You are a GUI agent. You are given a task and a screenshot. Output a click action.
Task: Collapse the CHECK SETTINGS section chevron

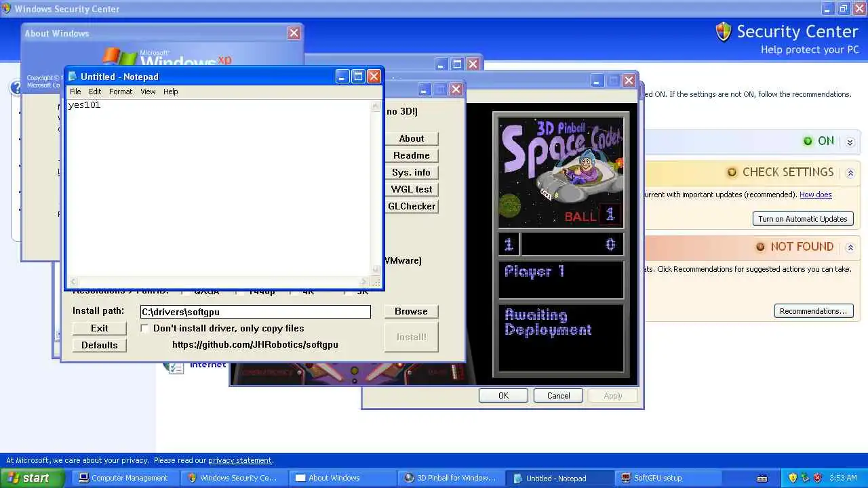point(850,173)
